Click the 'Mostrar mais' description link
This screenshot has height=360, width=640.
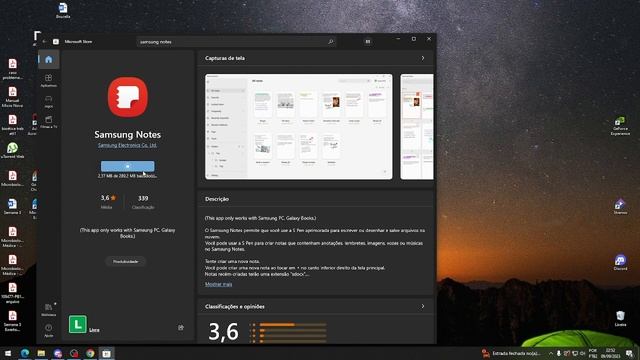pos(218,284)
